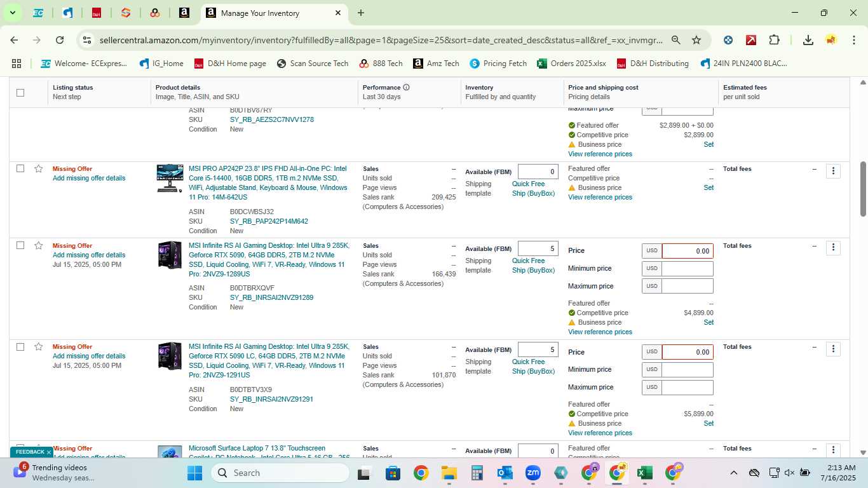This screenshot has height=488, width=868.
Task: Click Add missing offer details for MSI PRO
Action: [89, 178]
